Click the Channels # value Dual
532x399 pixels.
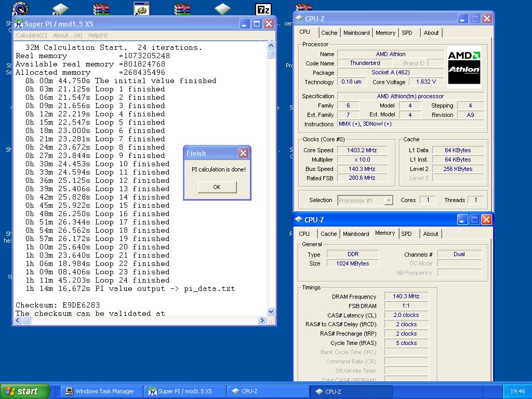pos(459,254)
